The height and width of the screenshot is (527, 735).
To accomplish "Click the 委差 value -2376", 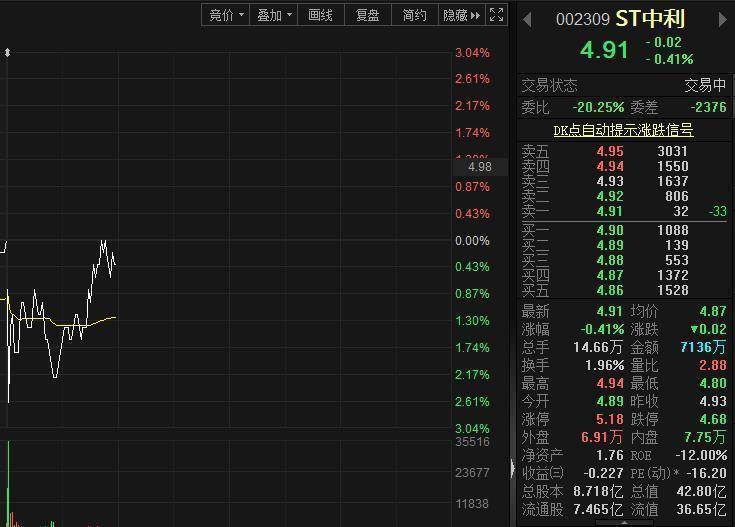I will [x=708, y=107].
